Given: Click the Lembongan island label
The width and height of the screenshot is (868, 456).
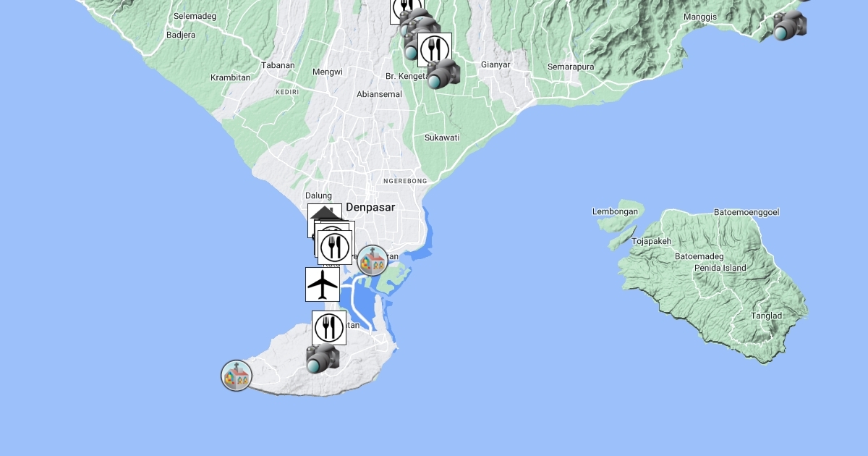Looking at the screenshot, I should pos(615,211).
